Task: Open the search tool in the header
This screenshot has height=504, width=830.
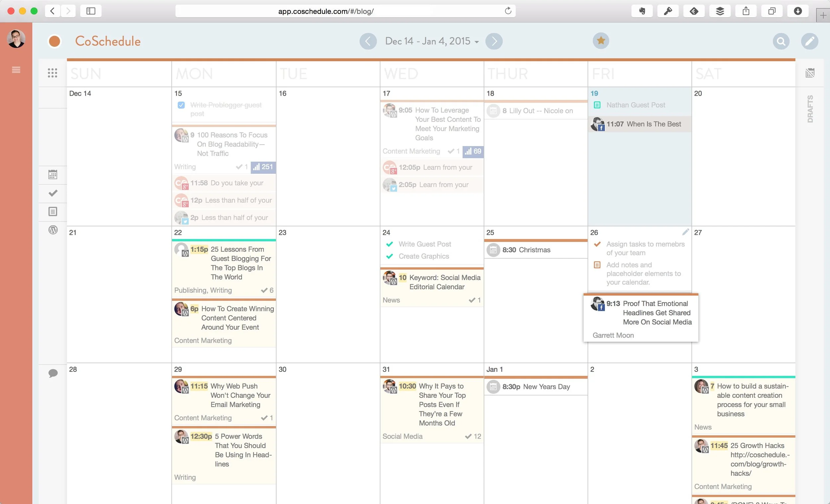Action: pyautogui.click(x=781, y=41)
